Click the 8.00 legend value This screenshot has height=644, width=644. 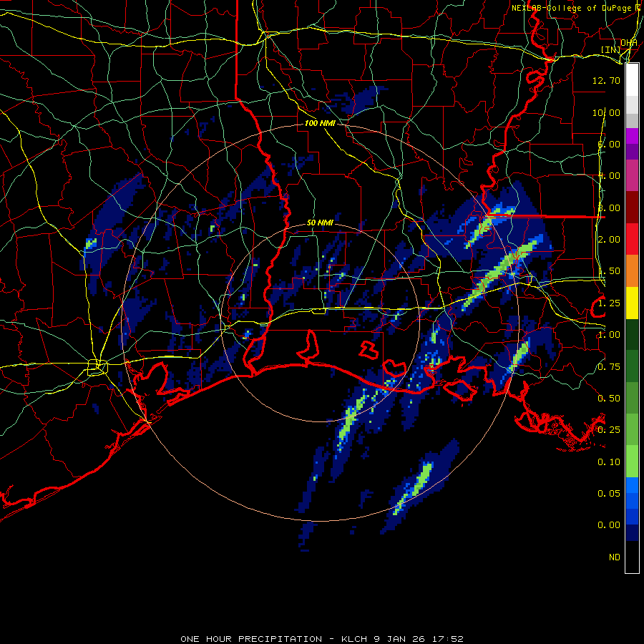(609, 144)
